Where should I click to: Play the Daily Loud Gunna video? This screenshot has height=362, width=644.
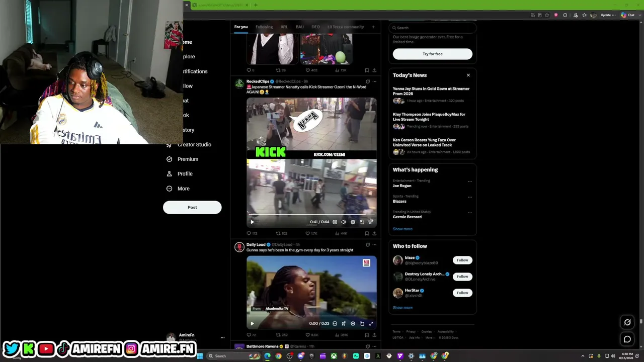[253, 323]
